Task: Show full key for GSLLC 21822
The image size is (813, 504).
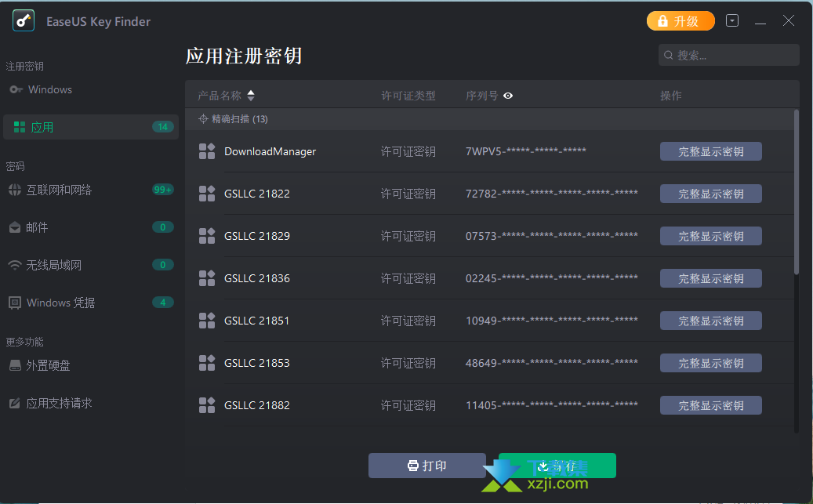Action: (x=711, y=194)
